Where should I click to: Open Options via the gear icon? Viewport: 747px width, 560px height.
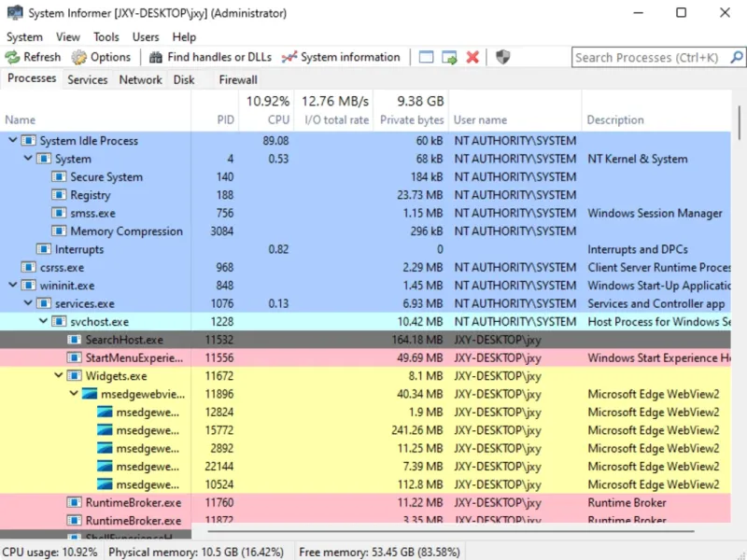[79, 57]
